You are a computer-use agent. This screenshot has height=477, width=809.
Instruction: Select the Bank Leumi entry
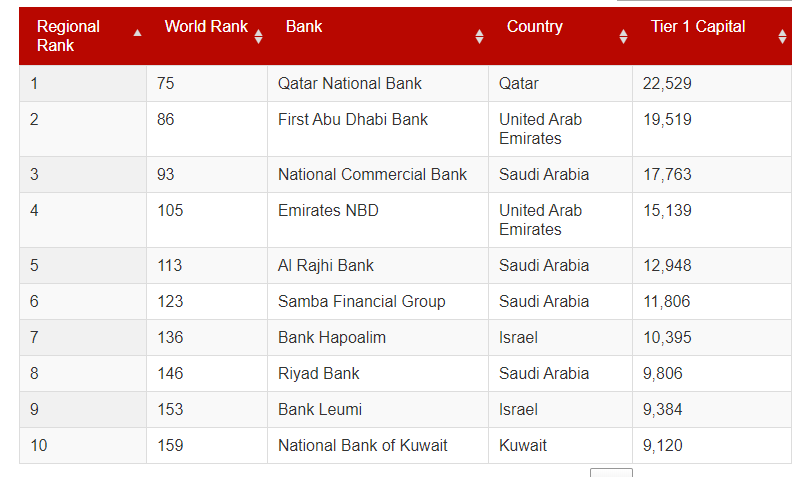pyautogui.click(x=320, y=409)
